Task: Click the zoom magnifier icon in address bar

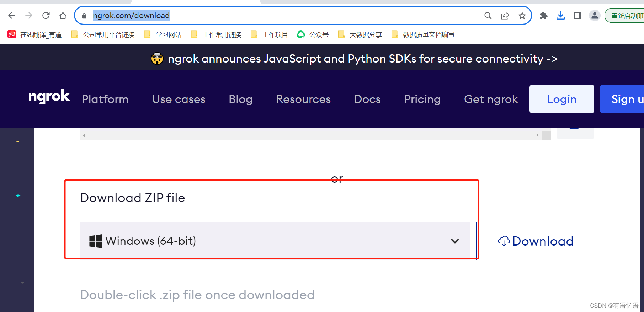Action: [488, 16]
